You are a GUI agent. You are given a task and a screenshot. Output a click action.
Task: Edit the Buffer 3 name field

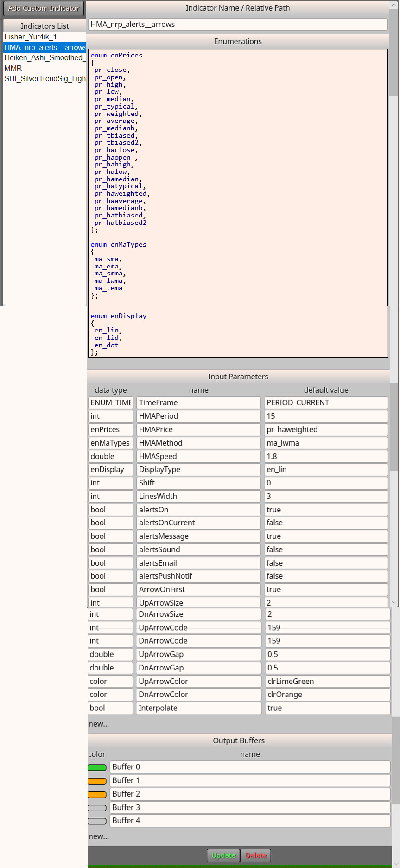[x=250, y=807]
